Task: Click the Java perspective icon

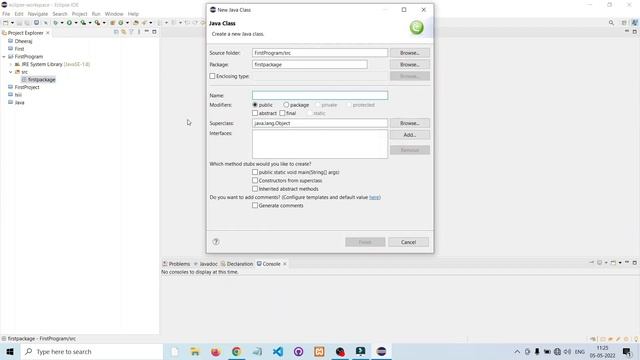Action: pos(635,23)
